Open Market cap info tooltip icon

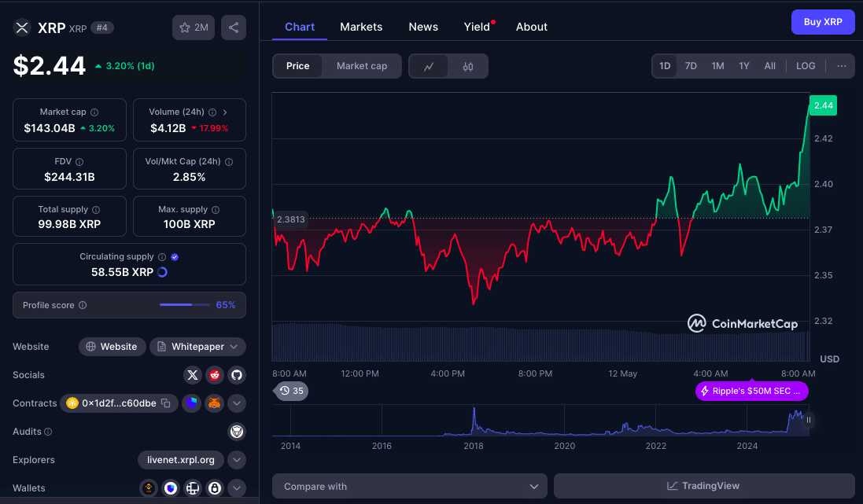coord(94,112)
